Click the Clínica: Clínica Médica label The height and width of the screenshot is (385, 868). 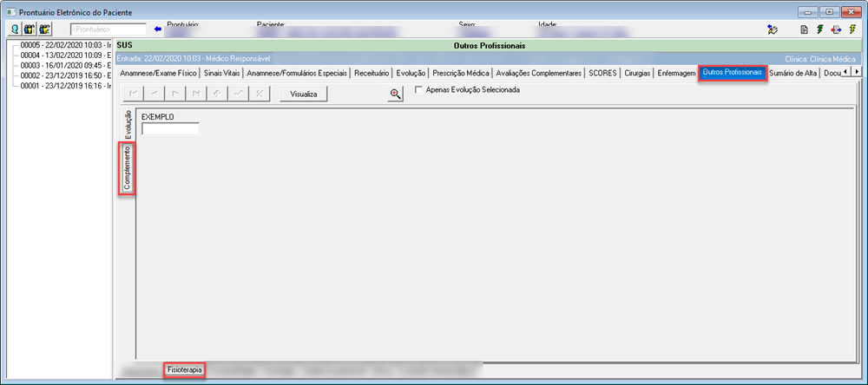pyautogui.click(x=820, y=59)
